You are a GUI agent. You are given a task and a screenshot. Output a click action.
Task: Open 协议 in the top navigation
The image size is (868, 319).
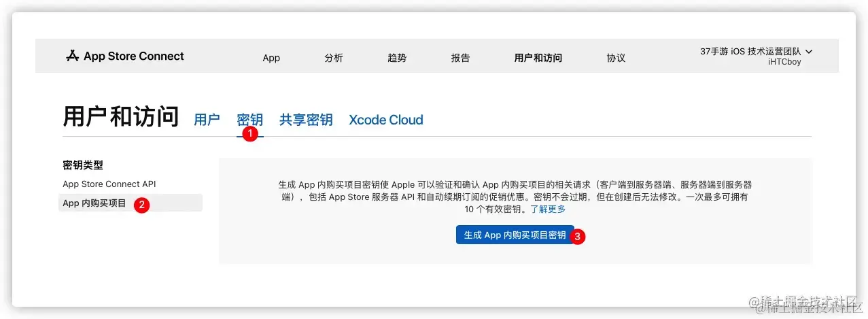[616, 58]
